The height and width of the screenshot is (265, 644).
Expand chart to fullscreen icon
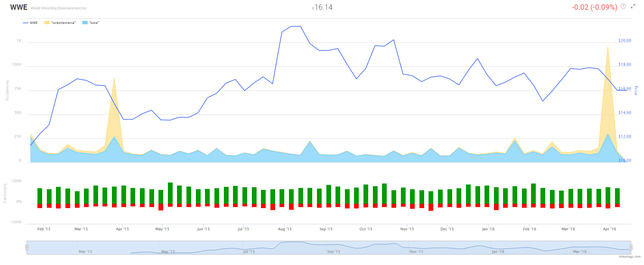[633, 6]
